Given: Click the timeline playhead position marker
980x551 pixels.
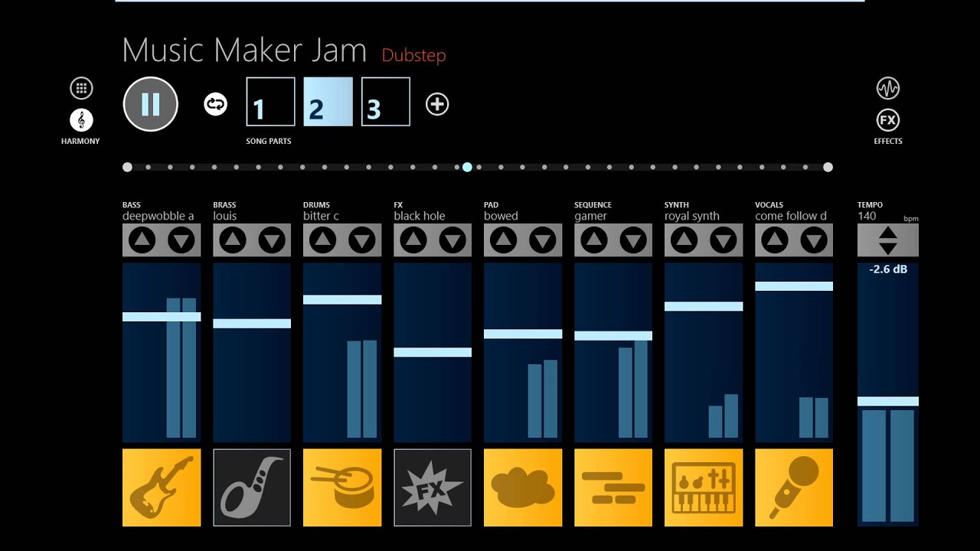Looking at the screenshot, I should pyautogui.click(x=467, y=167).
